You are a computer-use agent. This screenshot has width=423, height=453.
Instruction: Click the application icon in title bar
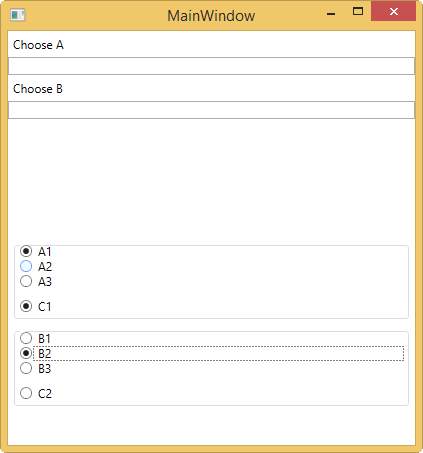point(18,15)
